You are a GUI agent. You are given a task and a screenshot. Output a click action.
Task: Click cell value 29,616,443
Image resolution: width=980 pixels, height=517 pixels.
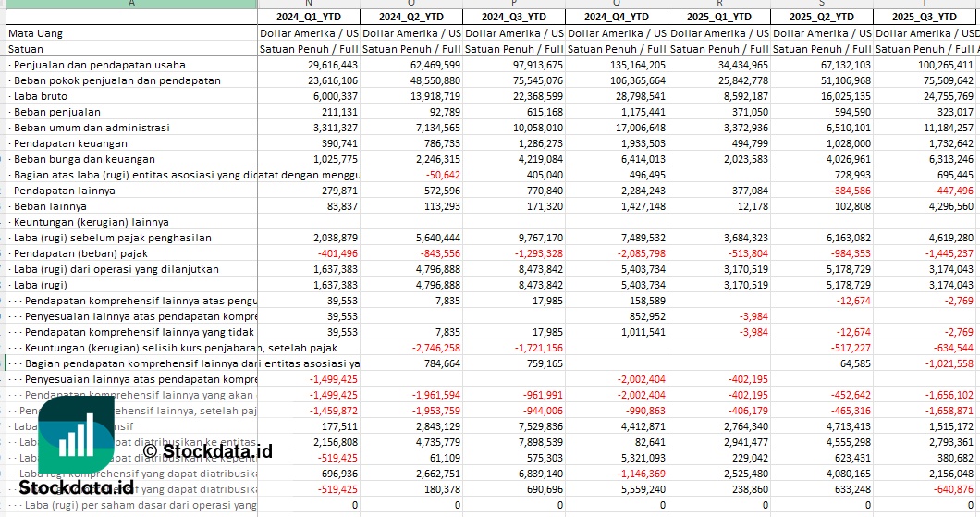(x=333, y=65)
